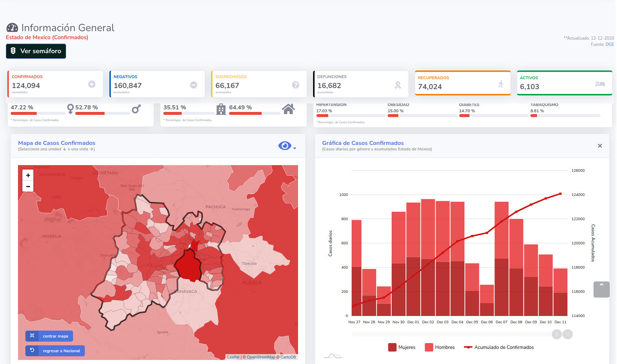Click the Nov 29 bar in the chart
This screenshot has width=617, height=364.
(384, 301)
